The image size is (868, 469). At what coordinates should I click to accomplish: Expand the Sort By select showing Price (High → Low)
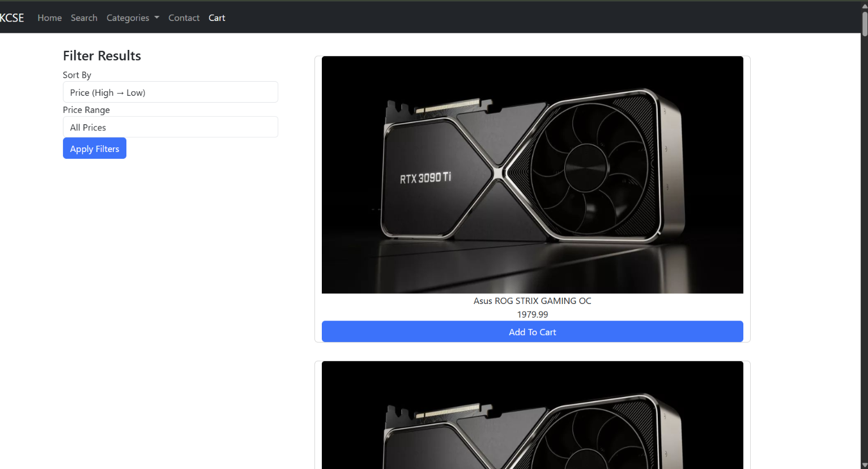click(x=170, y=92)
